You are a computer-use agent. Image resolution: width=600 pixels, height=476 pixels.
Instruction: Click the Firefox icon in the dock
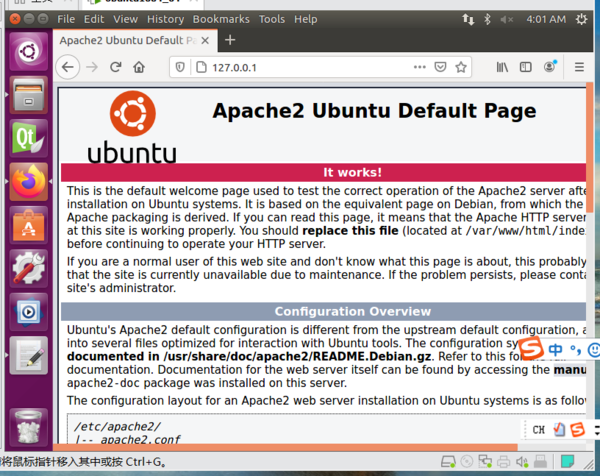29,181
